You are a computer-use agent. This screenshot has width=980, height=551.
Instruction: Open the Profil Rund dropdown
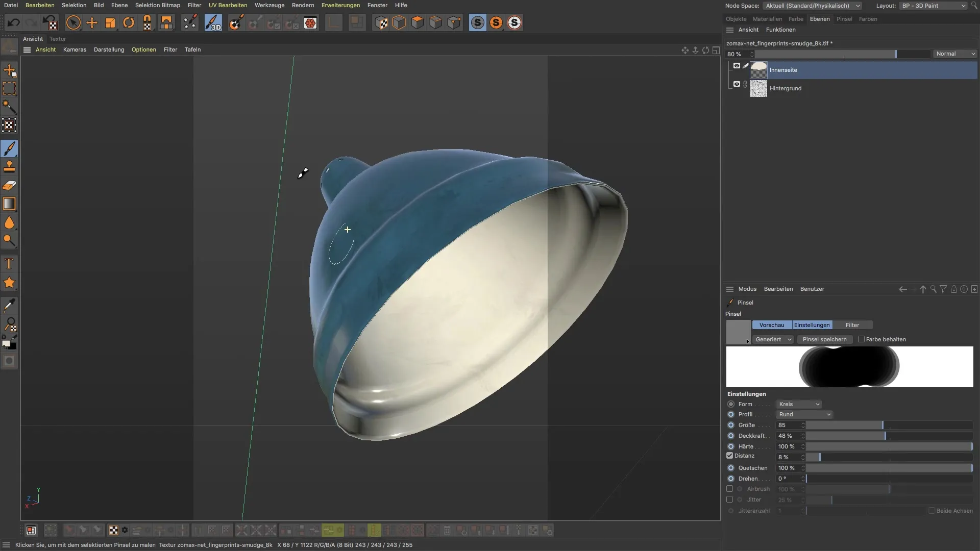[804, 414]
